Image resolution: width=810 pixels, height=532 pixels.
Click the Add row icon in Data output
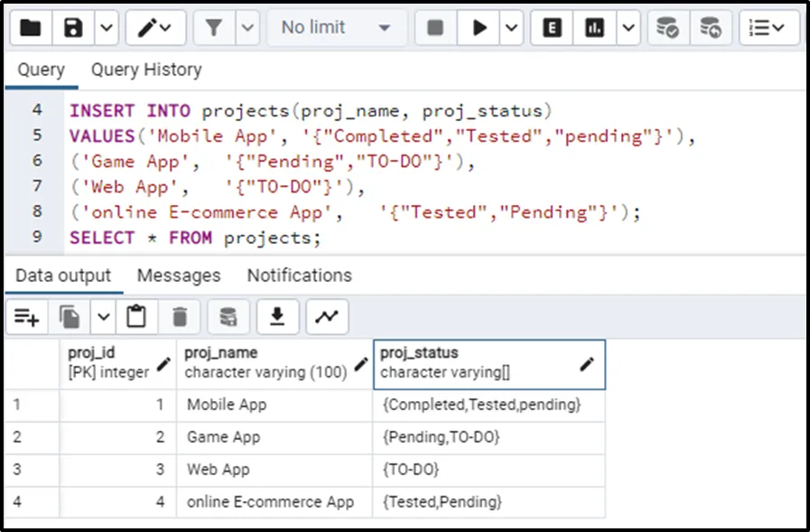(26, 317)
